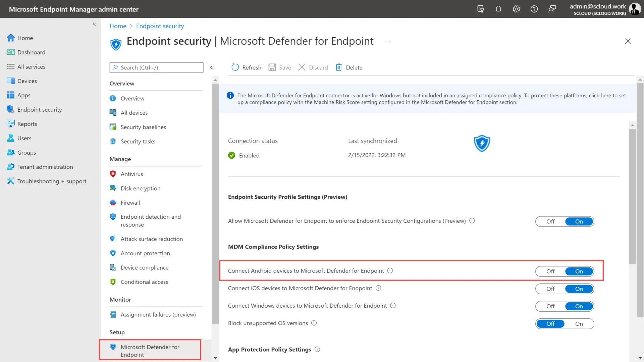Turn Off Connect iOS devices

(550, 289)
